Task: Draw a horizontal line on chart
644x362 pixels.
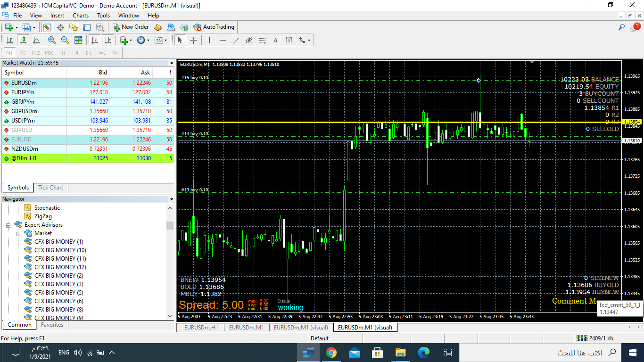Action: pos(223,40)
